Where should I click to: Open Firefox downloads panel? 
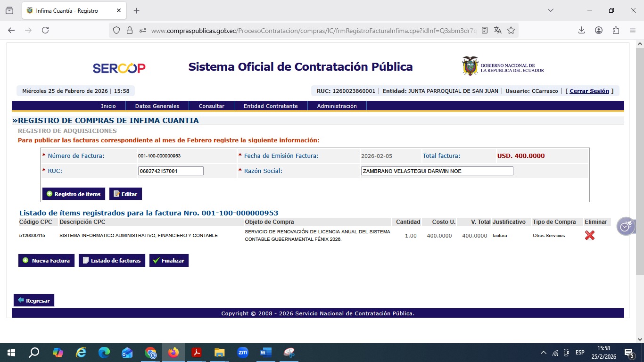pos(581,30)
